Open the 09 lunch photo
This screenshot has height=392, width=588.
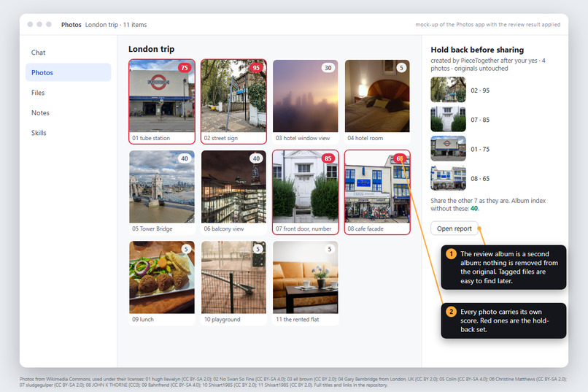[162, 277]
